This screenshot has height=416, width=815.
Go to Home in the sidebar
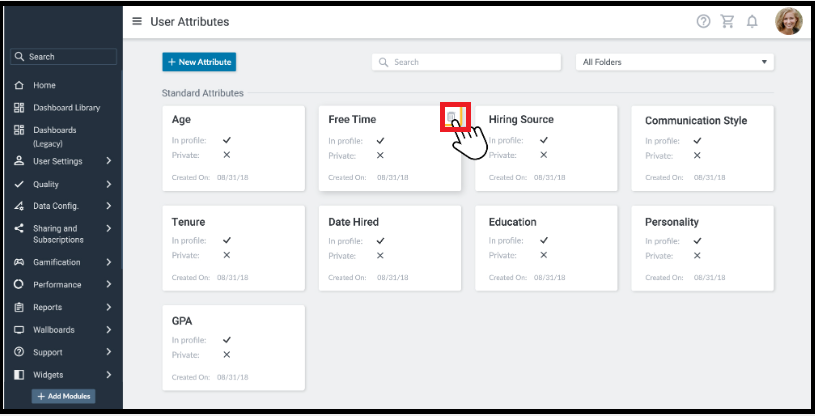point(44,85)
